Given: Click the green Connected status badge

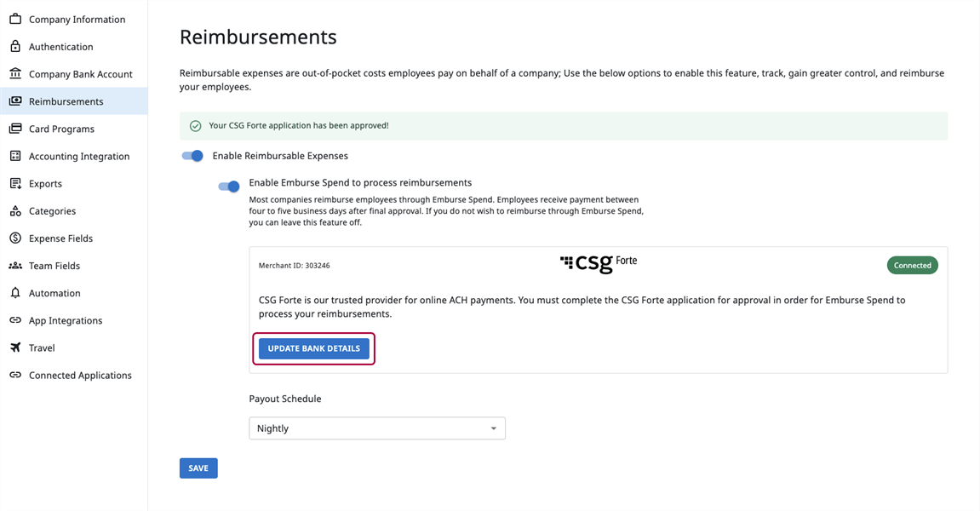Looking at the screenshot, I should pyautogui.click(x=912, y=265).
